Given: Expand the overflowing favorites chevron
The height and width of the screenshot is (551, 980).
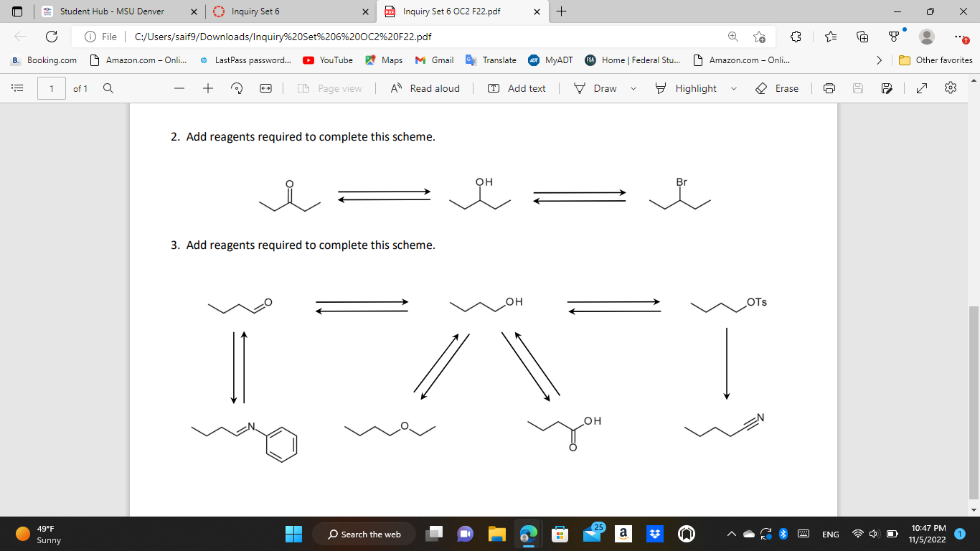Looking at the screenshot, I should (880, 60).
